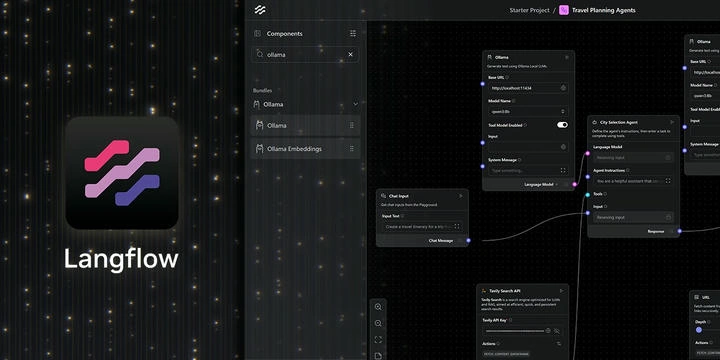The width and height of the screenshot is (720, 360).
Task: Click the canvas zoom out button
Action: (378, 323)
